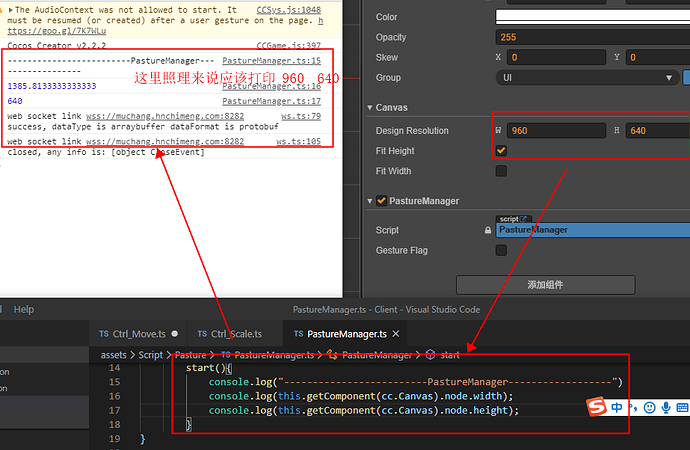This screenshot has width=690, height=450.
Task: Select the PastureManager.ts tab
Action: pyautogui.click(x=346, y=334)
